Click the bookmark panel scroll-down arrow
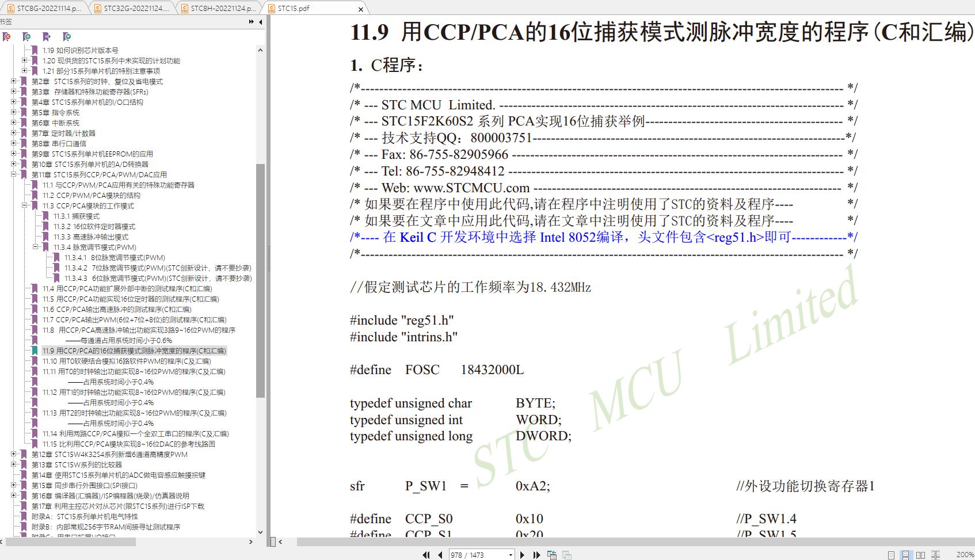 (x=260, y=532)
